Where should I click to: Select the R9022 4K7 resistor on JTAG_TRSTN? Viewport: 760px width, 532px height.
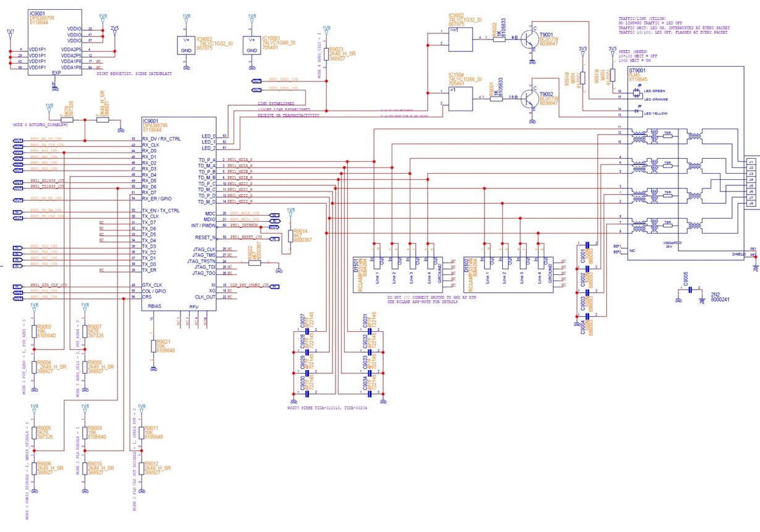coord(255,263)
